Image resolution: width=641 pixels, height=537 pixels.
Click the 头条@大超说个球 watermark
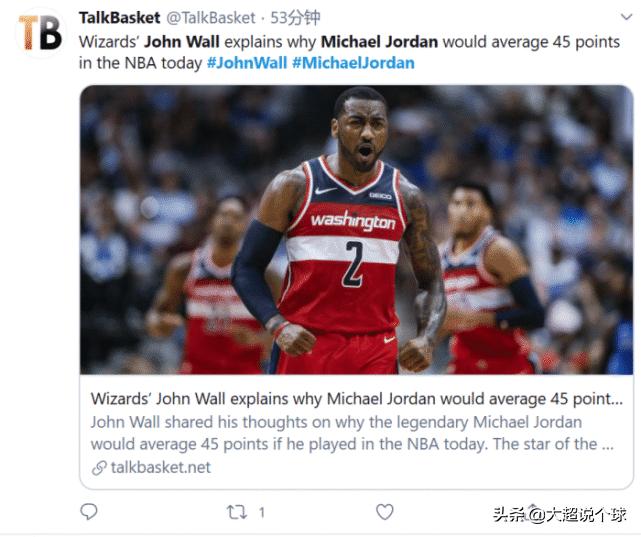[559, 515]
